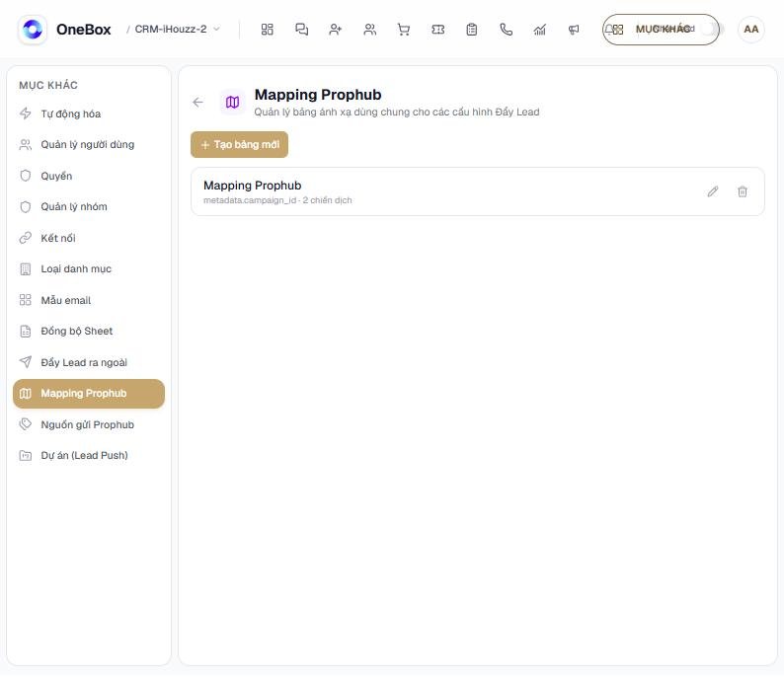Open Đồng bộ Sheet in sidebar
This screenshot has width=784, height=677.
(x=89, y=332)
